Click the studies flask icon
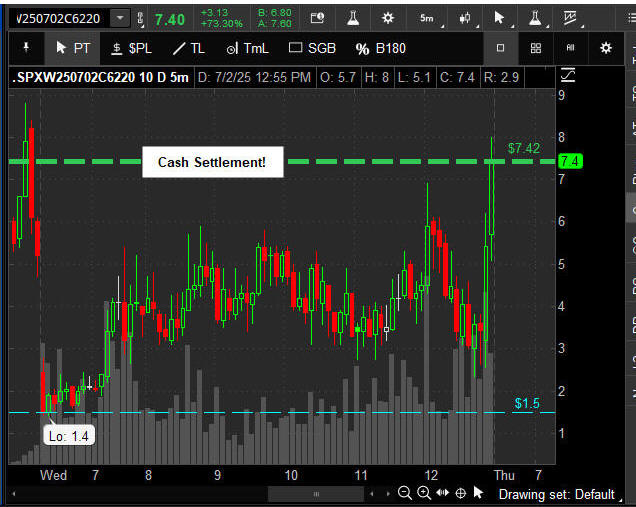 [353, 18]
